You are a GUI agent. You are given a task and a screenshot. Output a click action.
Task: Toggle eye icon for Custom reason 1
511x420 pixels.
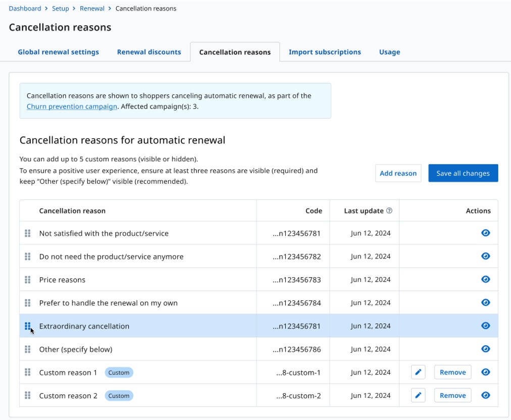[486, 372]
